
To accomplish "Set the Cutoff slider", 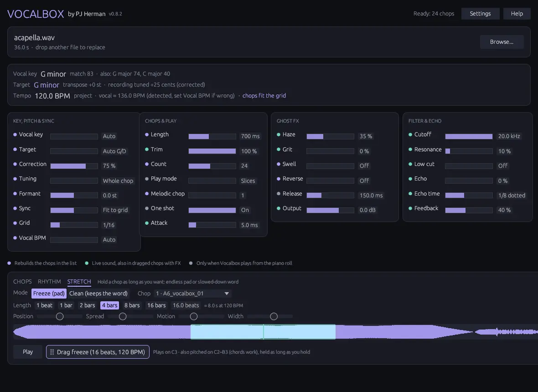I will tap(469, 136).
